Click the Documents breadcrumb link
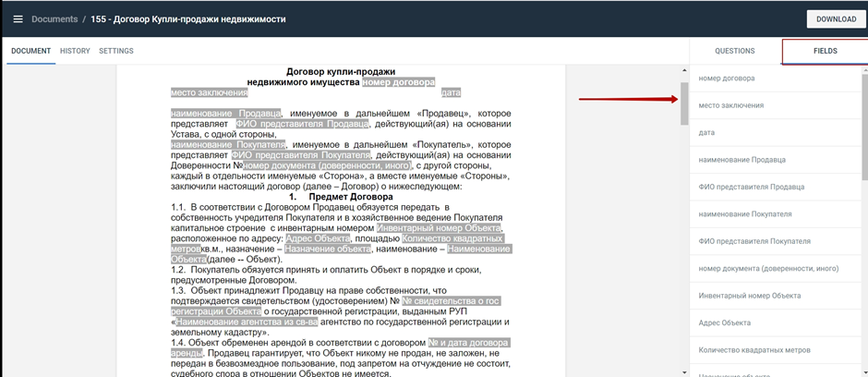Image resolution: width=868 pixels, height=377 pixels. (54, 18)
